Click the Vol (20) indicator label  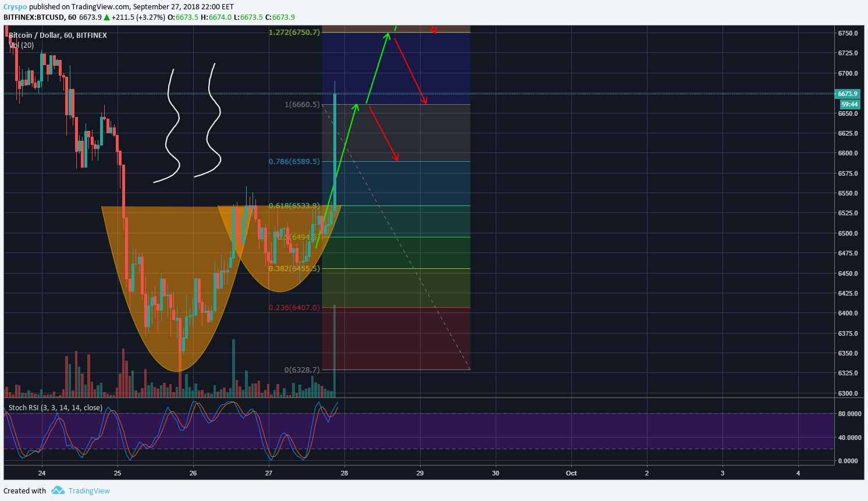(22, 45)
